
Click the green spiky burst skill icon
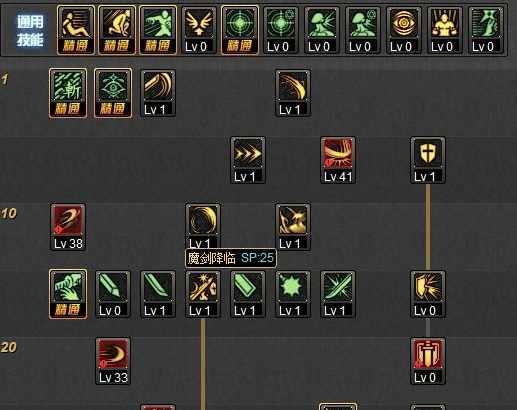point(293,294)
